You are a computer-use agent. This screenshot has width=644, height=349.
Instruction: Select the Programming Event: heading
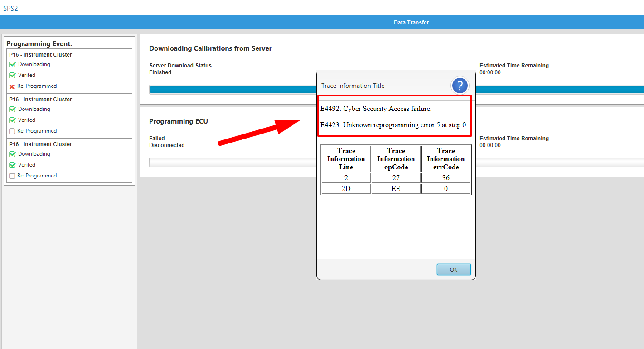click(39, 44)
